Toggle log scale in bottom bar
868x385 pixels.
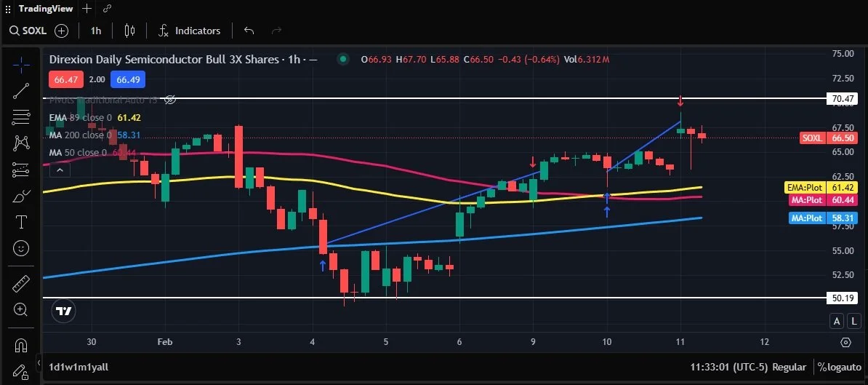click(833, 368)
